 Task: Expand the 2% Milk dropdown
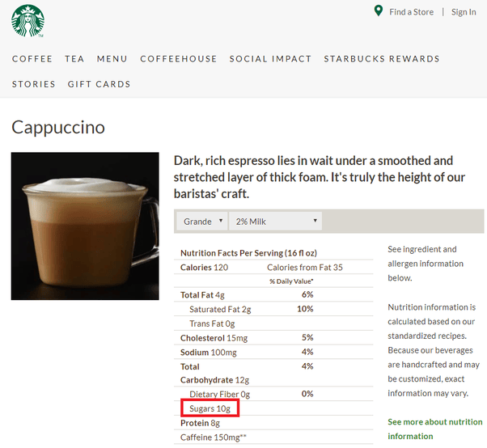coord(275,222)
